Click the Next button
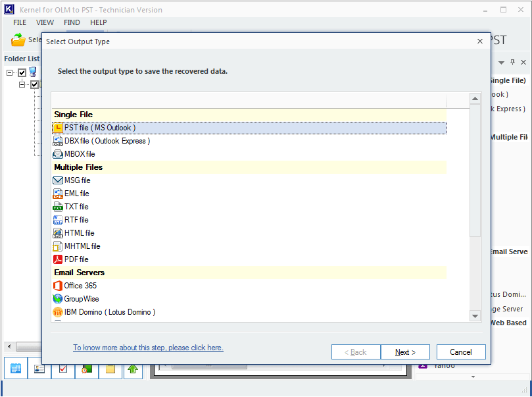Screen dimensions: 532x397 tap(405, 352)
